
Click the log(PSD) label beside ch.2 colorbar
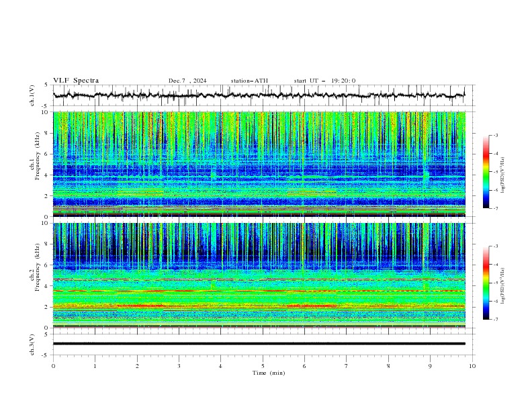click(x=502, y=285)
